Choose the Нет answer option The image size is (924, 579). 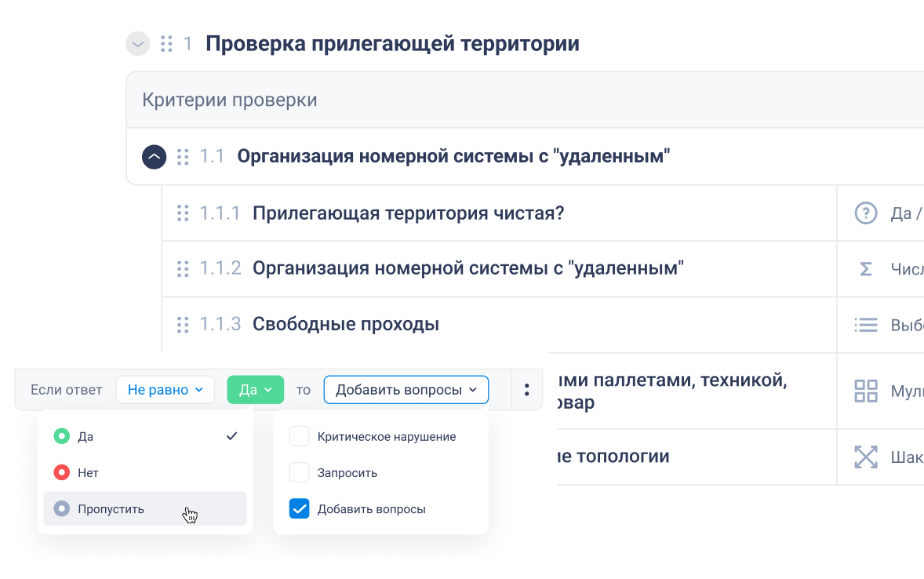click(x=88, y=472)
